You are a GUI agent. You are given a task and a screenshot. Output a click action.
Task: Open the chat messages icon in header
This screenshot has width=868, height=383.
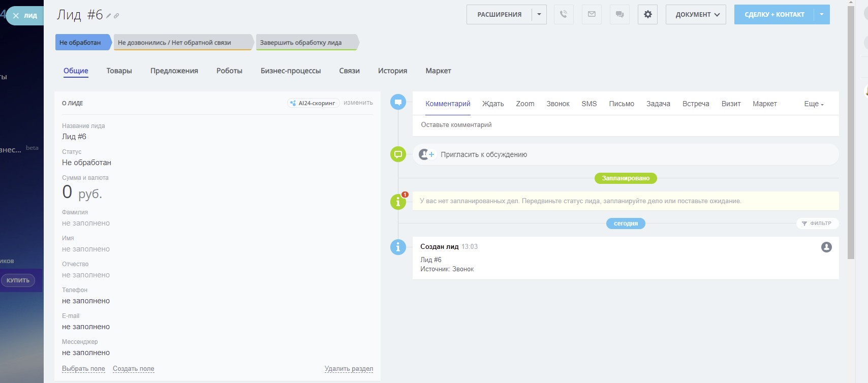tap(619, 14)
